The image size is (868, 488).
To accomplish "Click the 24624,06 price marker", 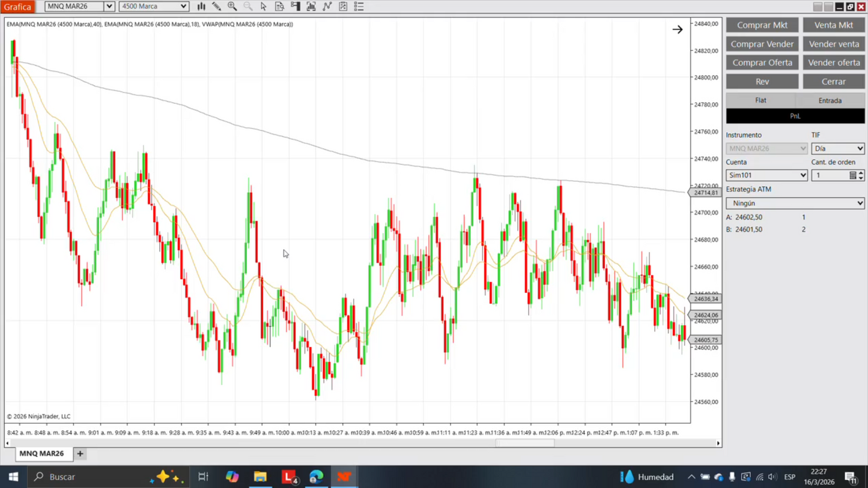I will tap(705, 315).
